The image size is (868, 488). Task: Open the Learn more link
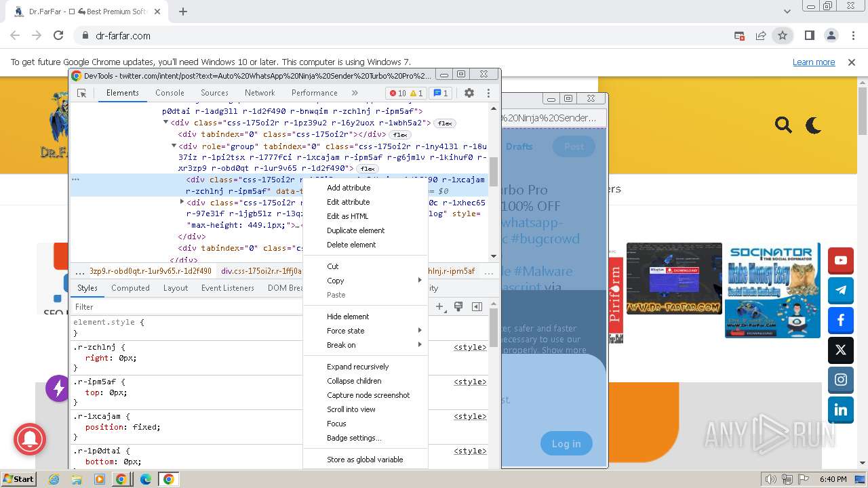pyautogui.click(x=814, y=62)
